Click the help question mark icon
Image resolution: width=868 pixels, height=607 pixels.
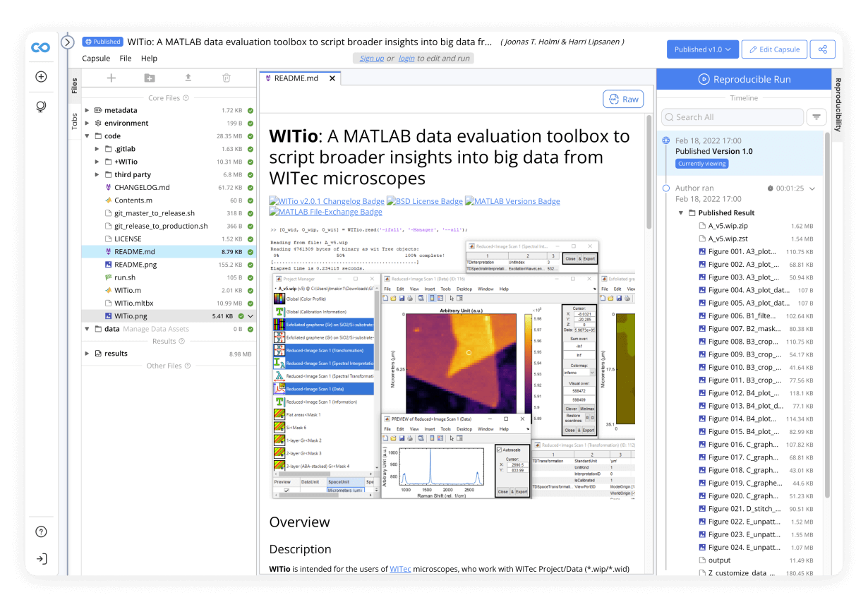(x=41, y=531)
